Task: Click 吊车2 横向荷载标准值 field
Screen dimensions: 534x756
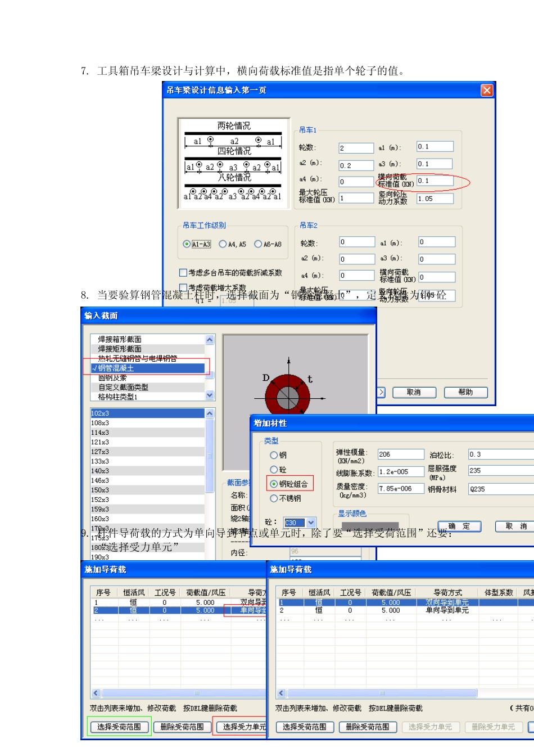Action: point(436,277)
